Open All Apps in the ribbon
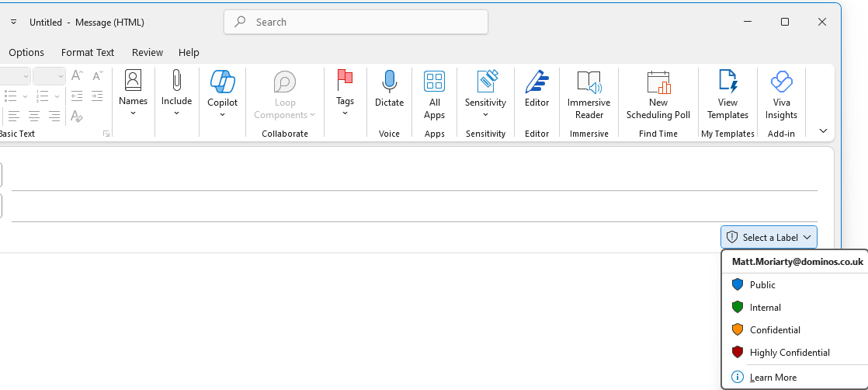The height and width of the screenshot is (390, 868). click(435, 94)
